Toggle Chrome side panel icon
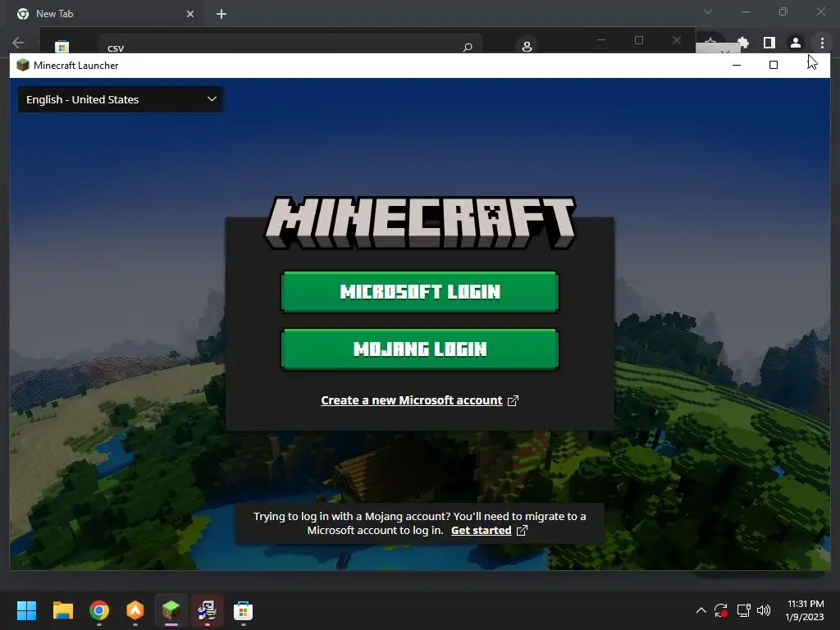Screen dimensions: 840x630 (x=769, y=43)
